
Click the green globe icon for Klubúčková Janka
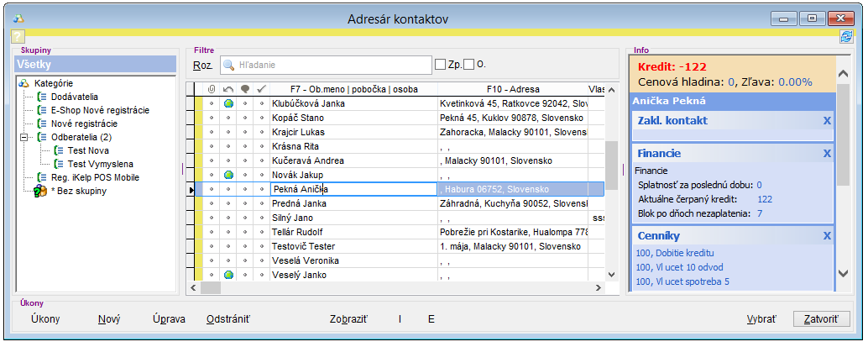click(x=228, y=103)
